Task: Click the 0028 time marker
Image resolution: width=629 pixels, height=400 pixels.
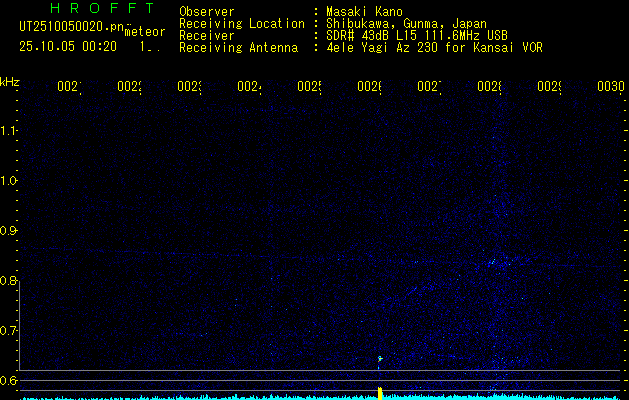Action: tap(489, 86)
